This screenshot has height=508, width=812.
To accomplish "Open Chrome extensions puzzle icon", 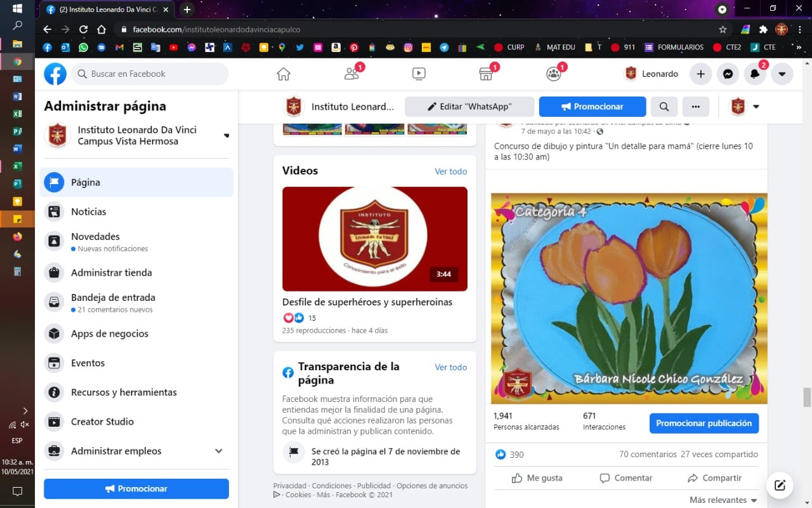I will 763,29.
